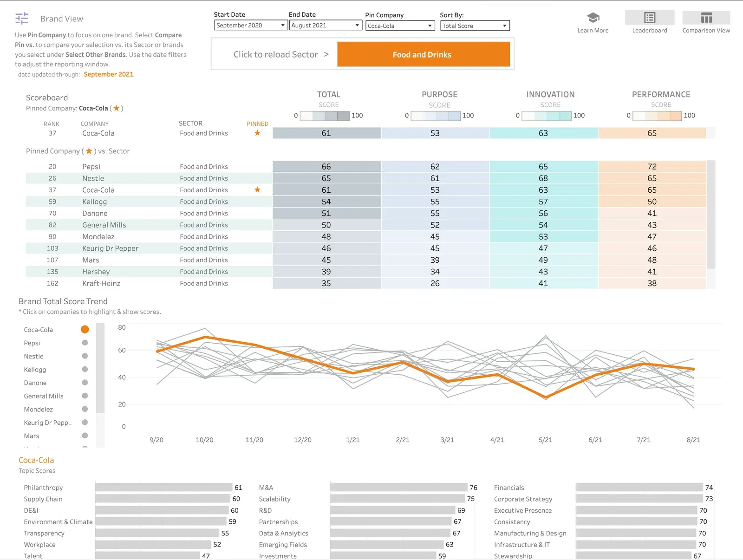
Task: Click the filter sliders icon beside Brand View
Action: (22, 19)
